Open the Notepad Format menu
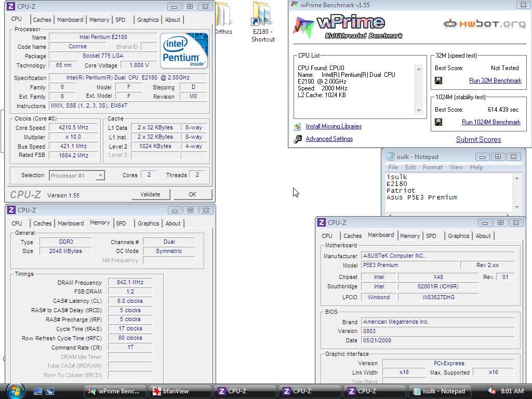Image resolution: width=532 pixels, height=399 pixels. (433, 167)
